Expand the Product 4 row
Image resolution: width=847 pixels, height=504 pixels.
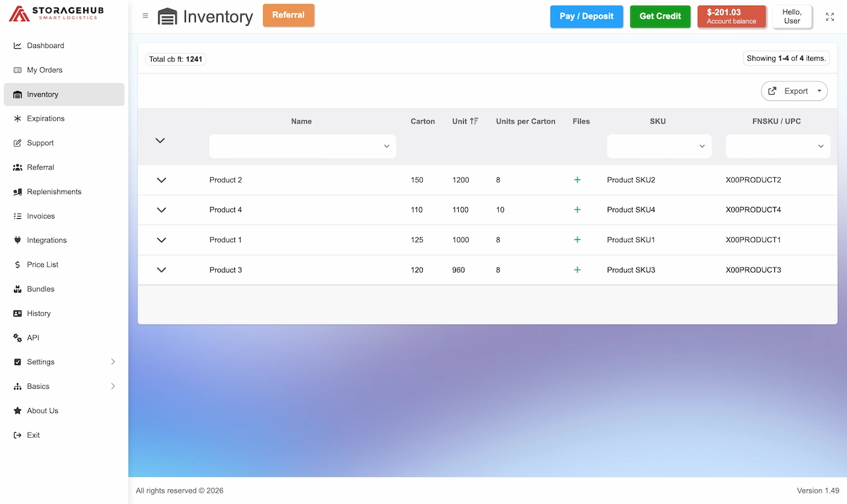161,210
